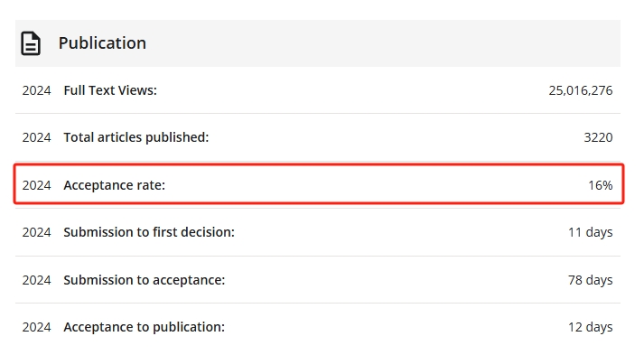Click 2024 in the first decision row
The width and height of the screenshot is (644, 355).
click(36, 232)
